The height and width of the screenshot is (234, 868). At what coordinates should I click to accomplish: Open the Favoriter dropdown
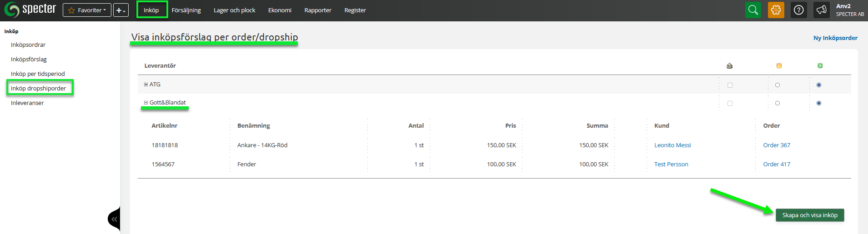tap(87, 10)
